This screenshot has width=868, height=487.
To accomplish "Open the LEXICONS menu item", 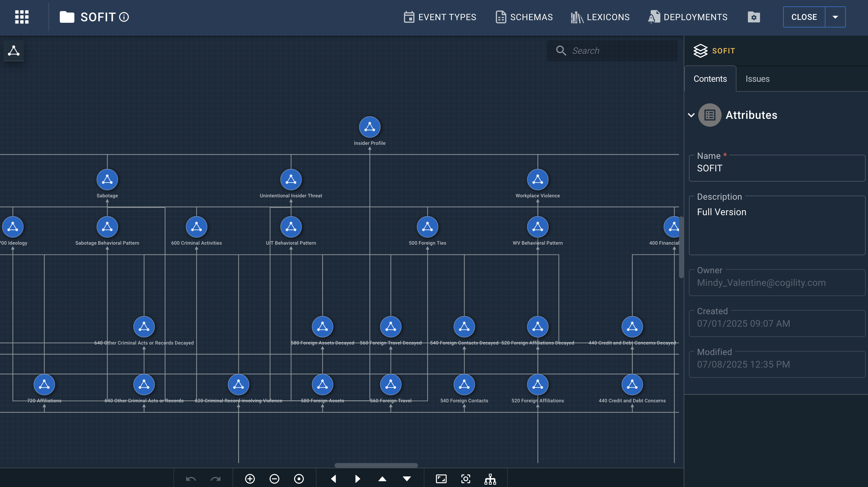I will click(x=600, y=17).
